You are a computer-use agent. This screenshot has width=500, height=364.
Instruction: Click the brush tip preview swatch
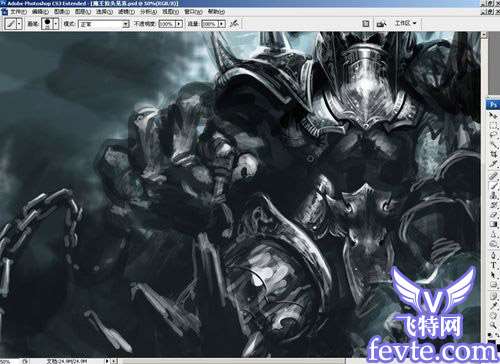click(47, 24)
